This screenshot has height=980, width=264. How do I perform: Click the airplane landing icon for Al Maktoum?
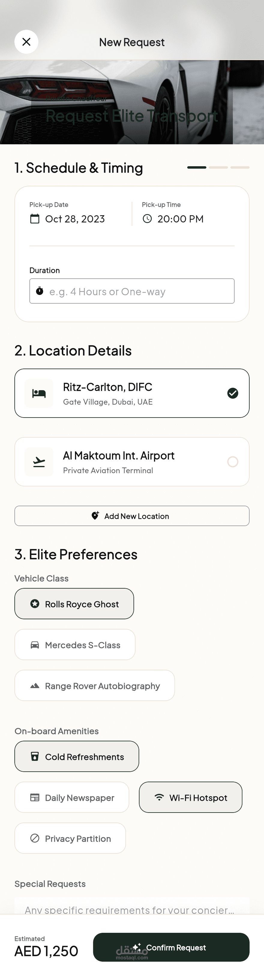pyautogui.click(x=39, y=462)
